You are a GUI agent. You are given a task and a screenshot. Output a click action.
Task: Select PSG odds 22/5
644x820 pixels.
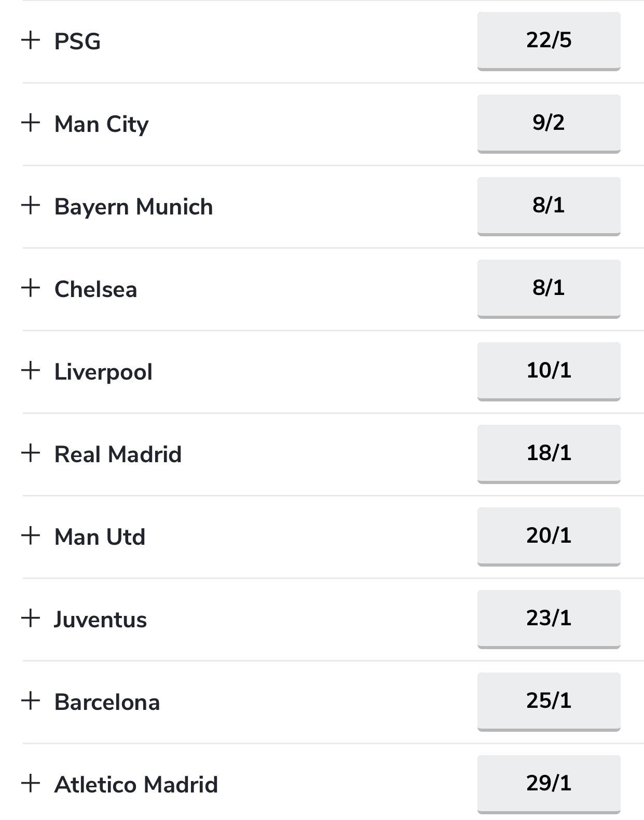pyautogui.click(x=549, y=41)
